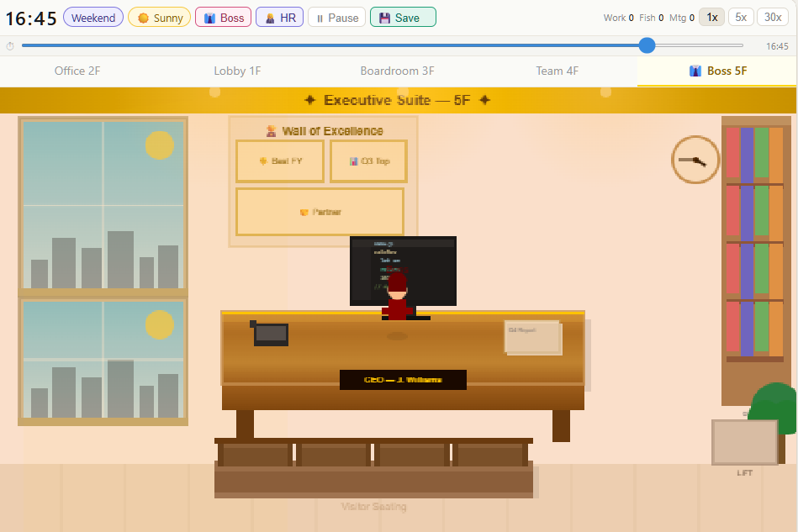Click the timeline slider handle

click(x=647, y=45)
